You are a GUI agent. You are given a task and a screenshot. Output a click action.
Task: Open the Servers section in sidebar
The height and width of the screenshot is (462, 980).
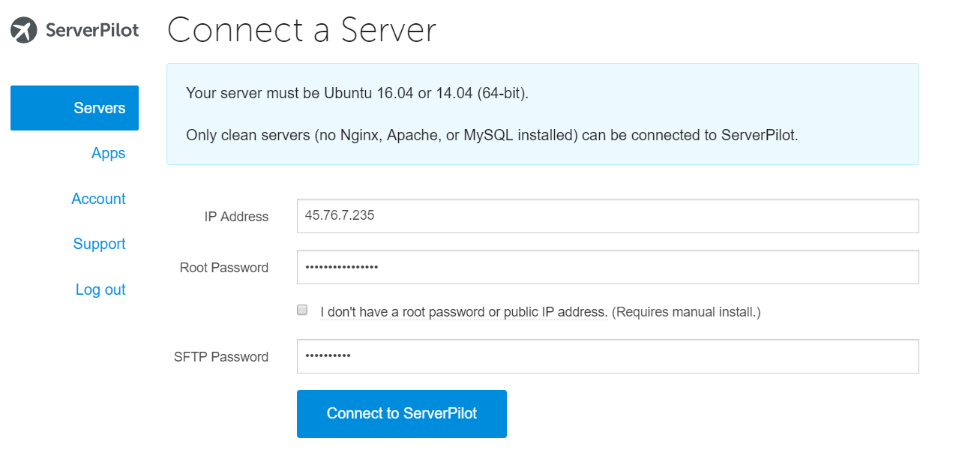(x=75, y=108)
